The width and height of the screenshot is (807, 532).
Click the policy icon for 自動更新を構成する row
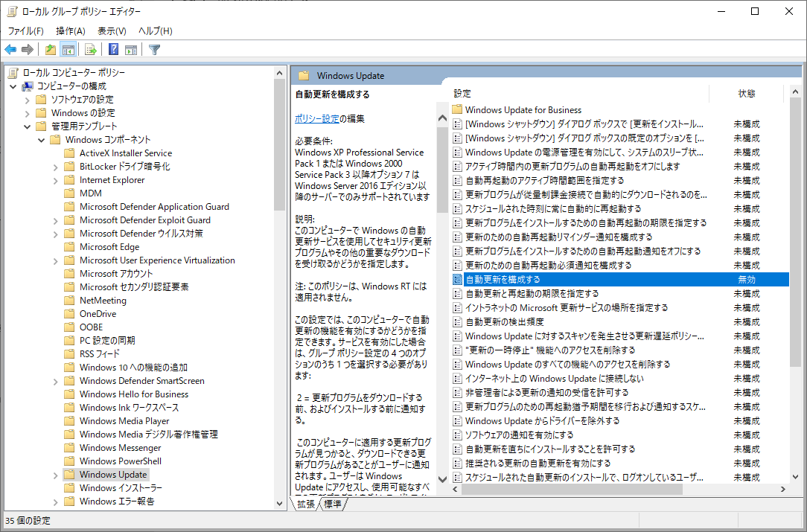457,279
